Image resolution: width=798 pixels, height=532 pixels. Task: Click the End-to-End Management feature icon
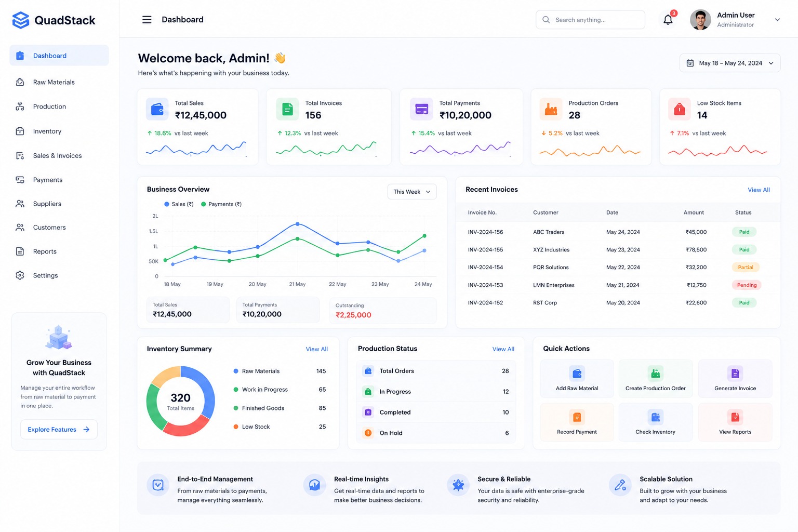[158, 485]
